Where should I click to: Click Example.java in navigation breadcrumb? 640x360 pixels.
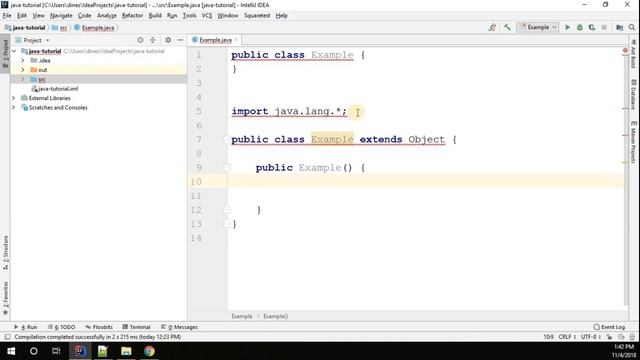[94, 28]
